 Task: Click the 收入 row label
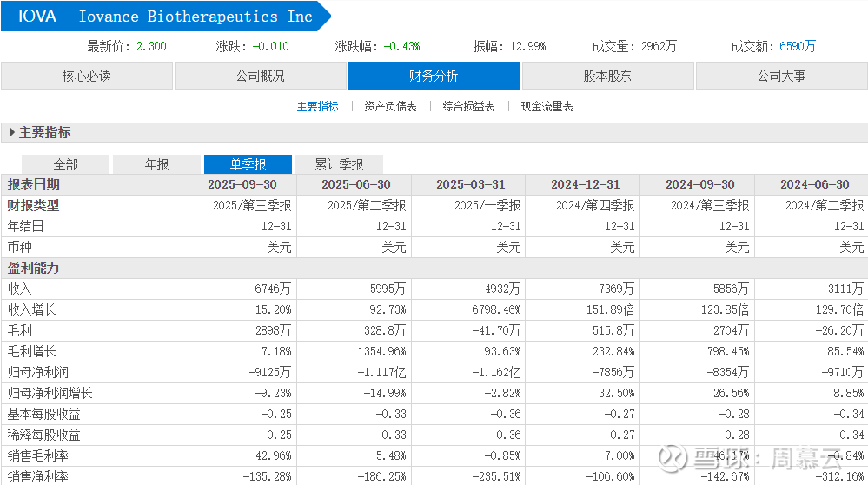(x=19, y=289)
